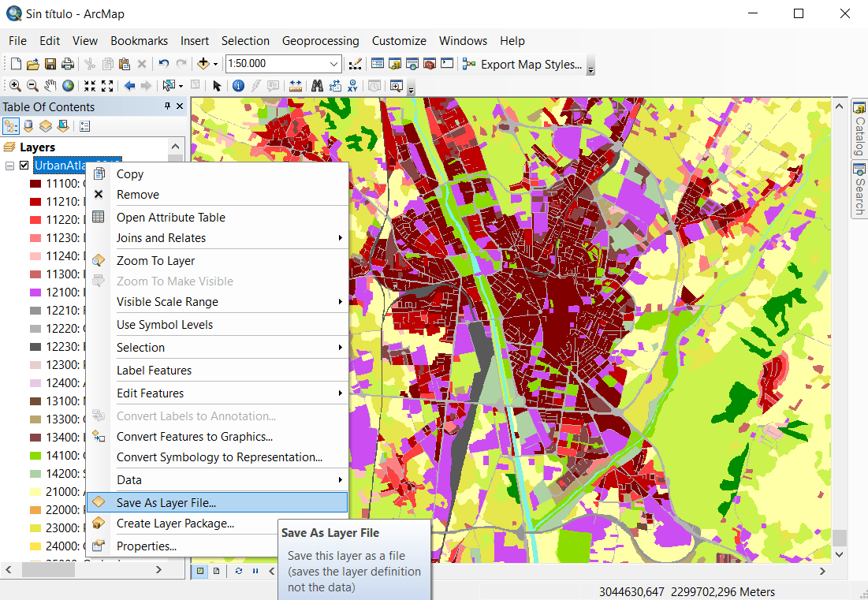Viewport: 868px width, 600px height.
Task: Choose the Select Elements arrow tool
Action: tap(217, 86)
